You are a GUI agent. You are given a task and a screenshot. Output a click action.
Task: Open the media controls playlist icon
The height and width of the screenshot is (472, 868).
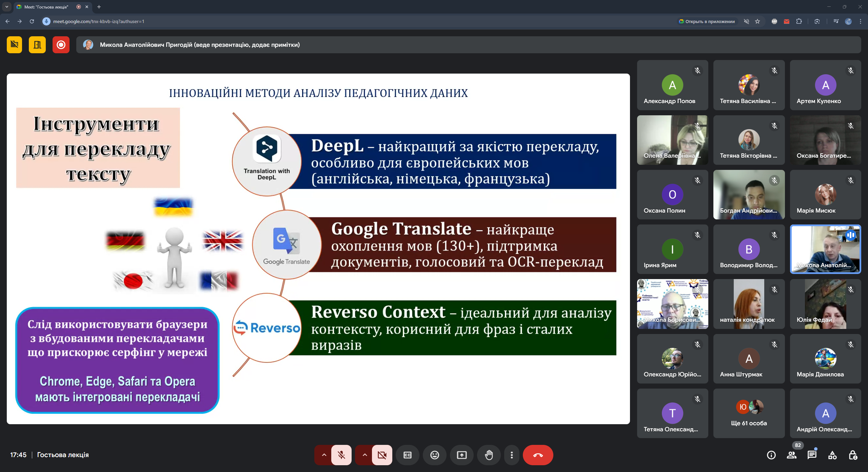(836, 21)
